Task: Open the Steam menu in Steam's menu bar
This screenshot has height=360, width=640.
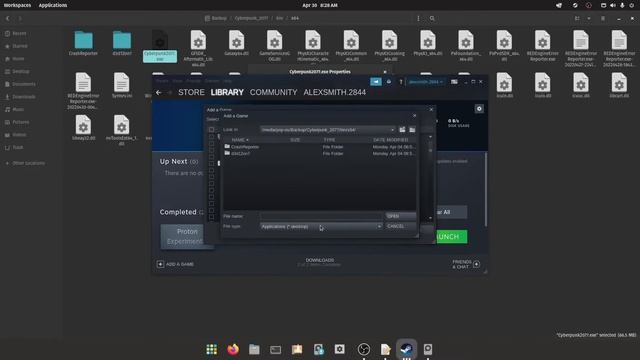Action: pyautogui.click(x=162, y=81)
